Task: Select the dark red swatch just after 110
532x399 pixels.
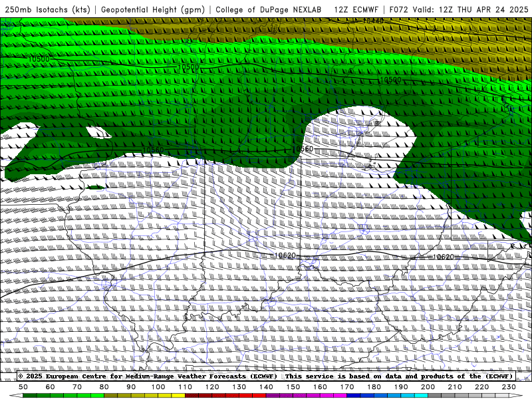Action: pyautogui.click(x=192, y=396)
